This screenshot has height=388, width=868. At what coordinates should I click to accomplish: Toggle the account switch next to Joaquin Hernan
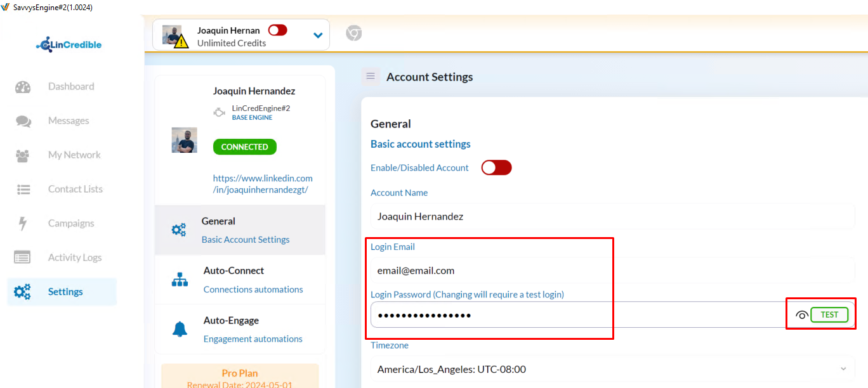click(x=278, y=30)
